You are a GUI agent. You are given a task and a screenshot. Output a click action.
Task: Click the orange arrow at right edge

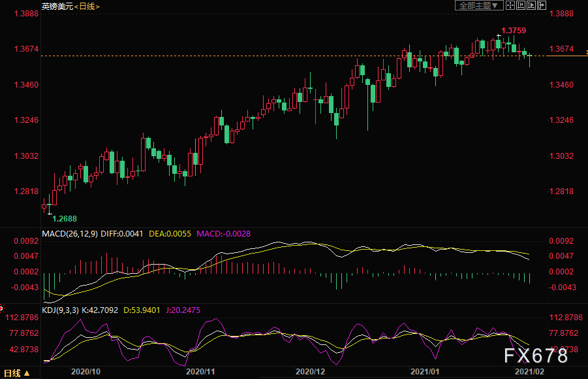click(x=586, y=52)
